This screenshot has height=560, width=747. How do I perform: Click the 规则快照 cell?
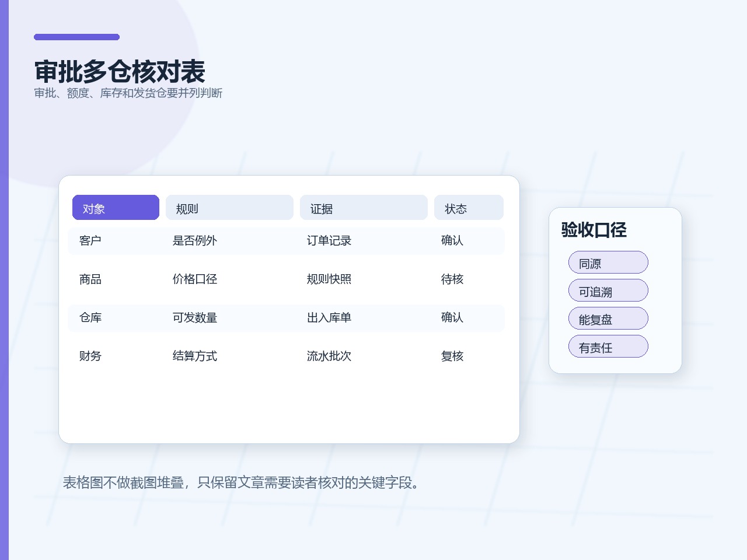(x=329, y=279)
